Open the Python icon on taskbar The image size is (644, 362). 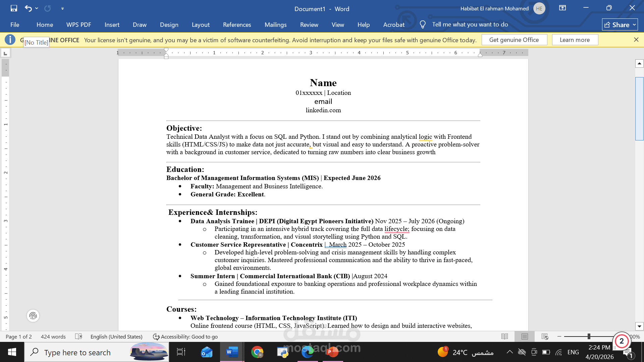(x=282, y=352)
